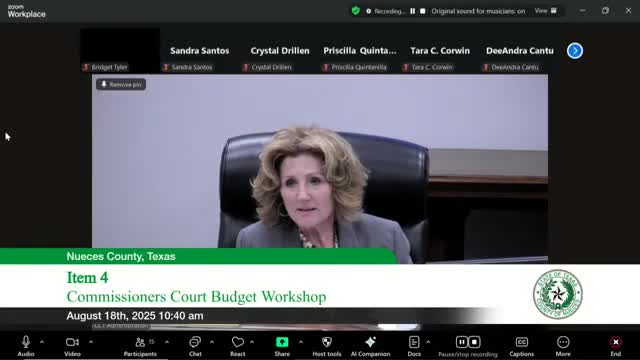Click Remove pin button
Screen dimensions: 640x360
[x=121, y=84]
